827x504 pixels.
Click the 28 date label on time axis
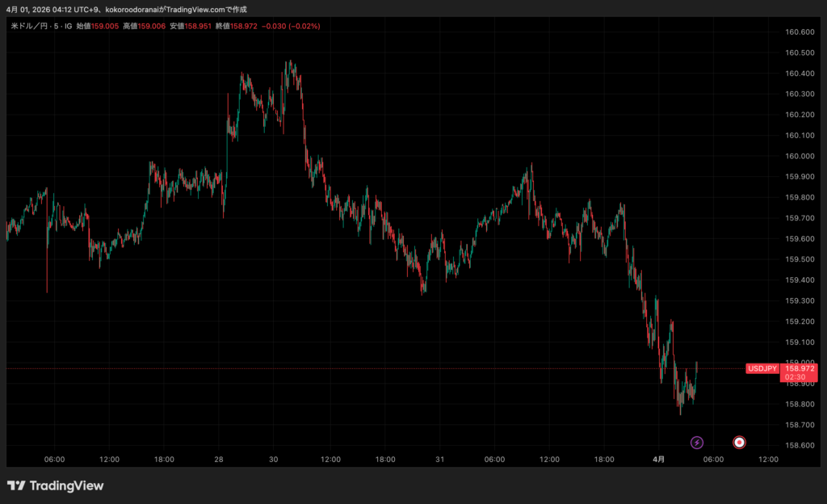click(220, 460)
